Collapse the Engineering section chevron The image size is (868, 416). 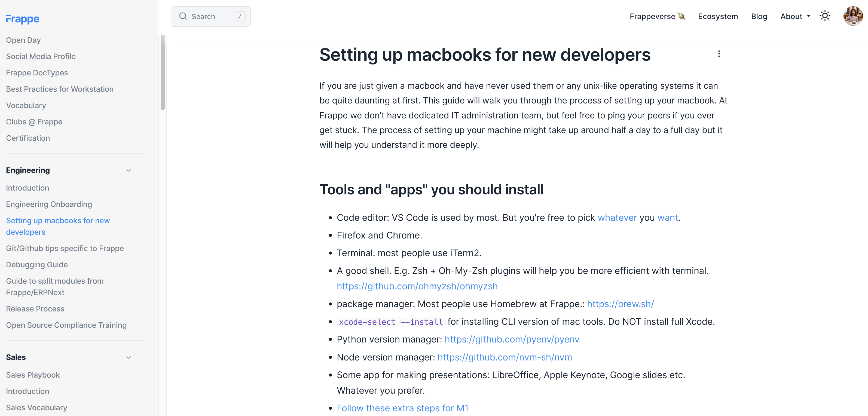coord(129,170)
